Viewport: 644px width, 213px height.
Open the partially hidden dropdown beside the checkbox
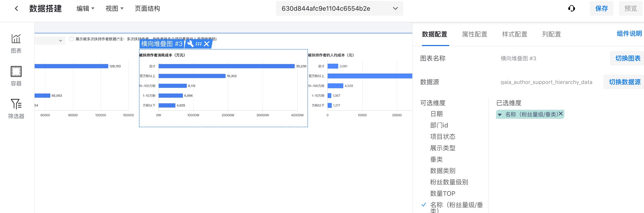[x=50, y=41]
